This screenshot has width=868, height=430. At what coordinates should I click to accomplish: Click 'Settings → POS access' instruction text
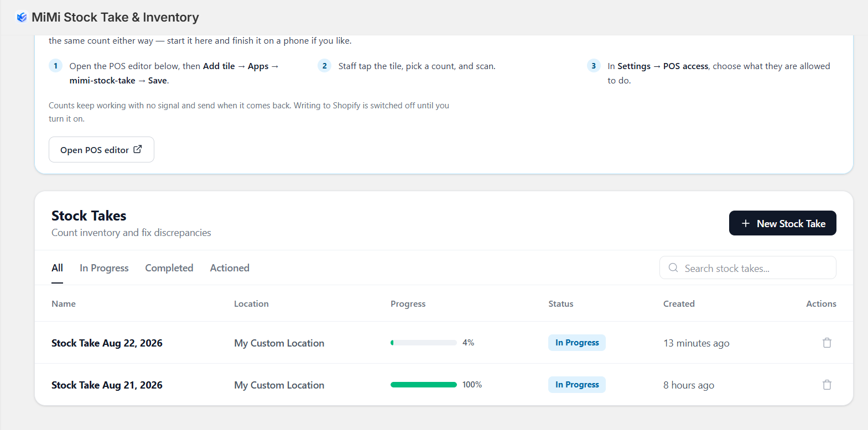[663, 66]
